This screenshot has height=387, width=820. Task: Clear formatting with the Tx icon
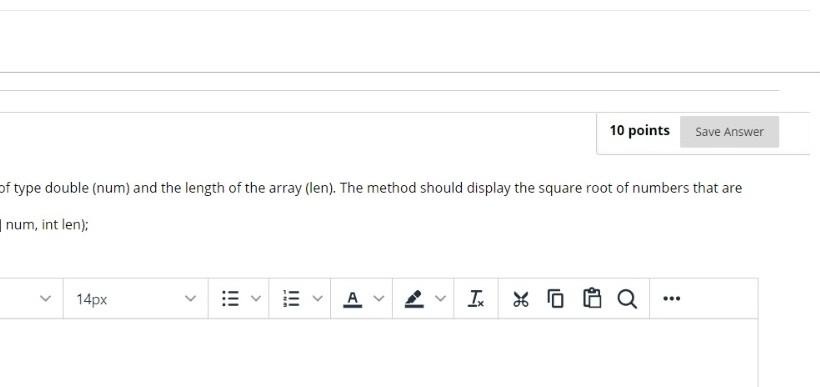[476, 299]
